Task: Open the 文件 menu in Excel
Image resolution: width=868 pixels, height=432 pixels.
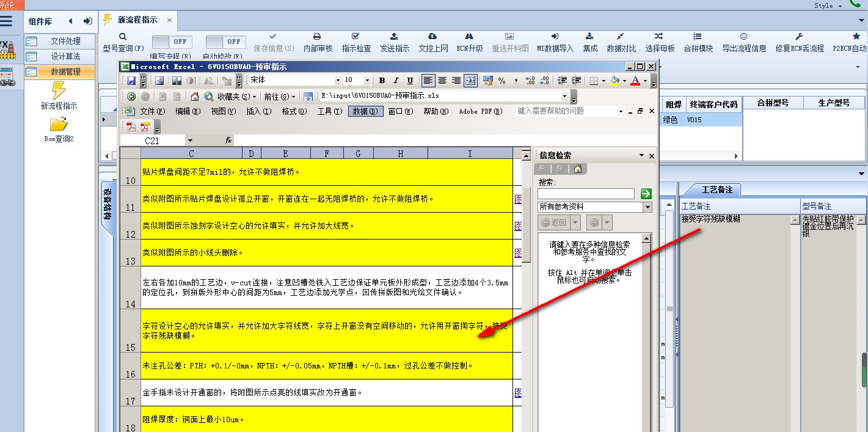Action: 152,111
